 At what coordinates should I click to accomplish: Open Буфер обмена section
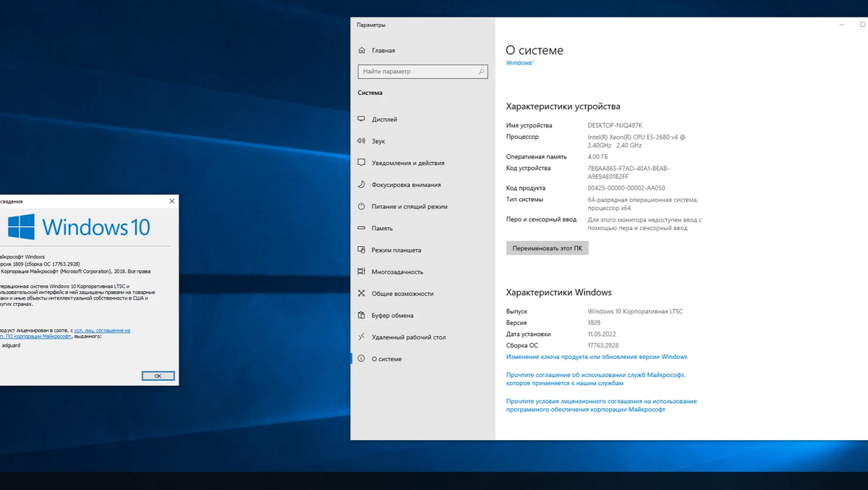pos(393,316)
